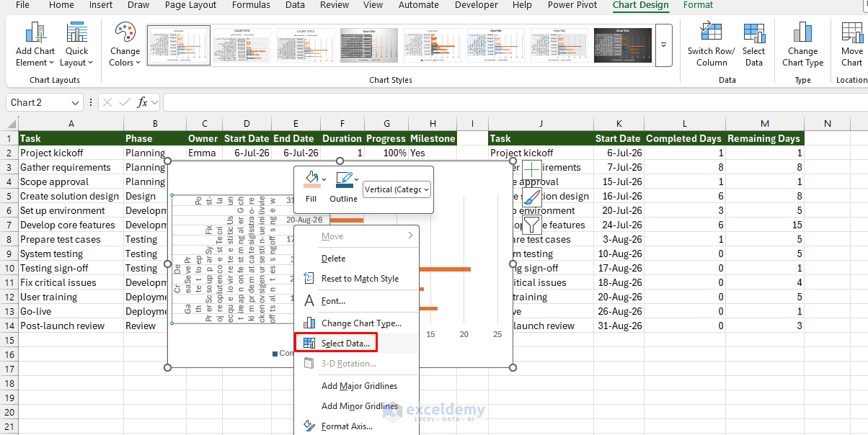Click the Completed Days header cell

point(684,138)
